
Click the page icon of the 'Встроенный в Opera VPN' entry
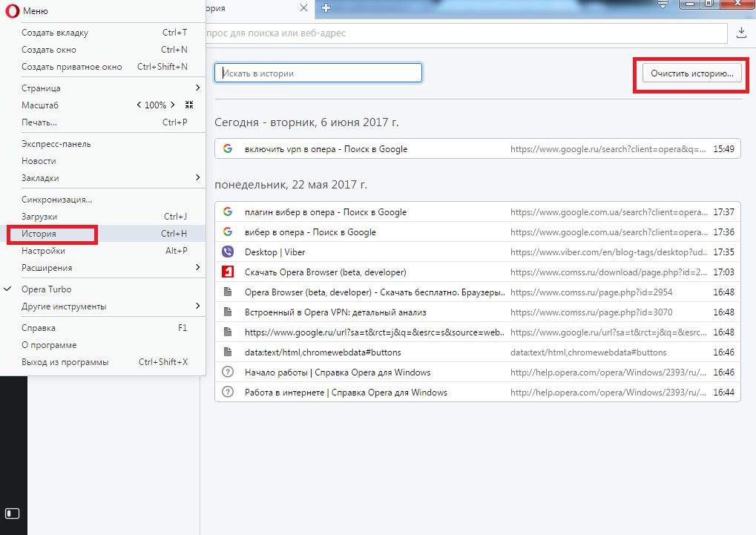pos(228,312)
